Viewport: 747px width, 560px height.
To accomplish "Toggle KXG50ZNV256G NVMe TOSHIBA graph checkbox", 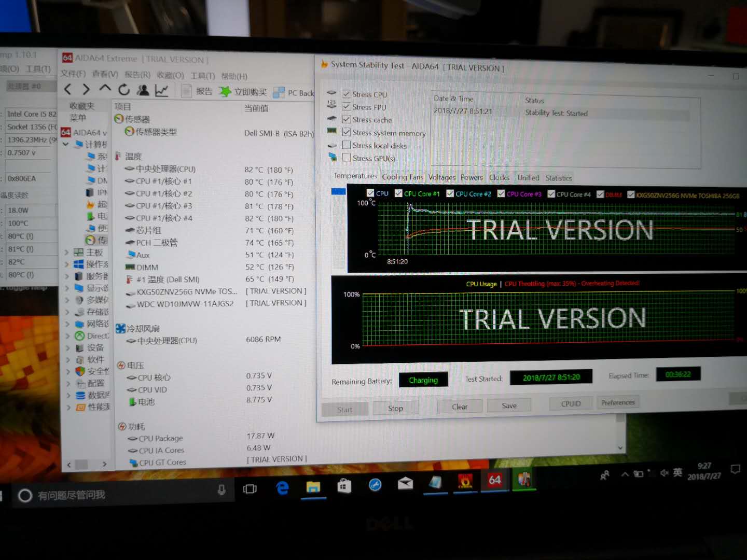I will tap(631, 194).
